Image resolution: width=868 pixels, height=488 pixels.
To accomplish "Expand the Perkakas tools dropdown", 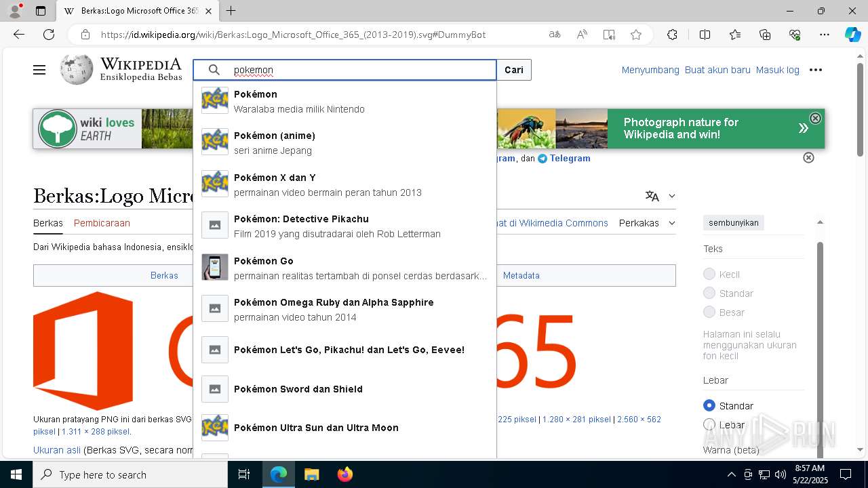I will click(648, 223).
